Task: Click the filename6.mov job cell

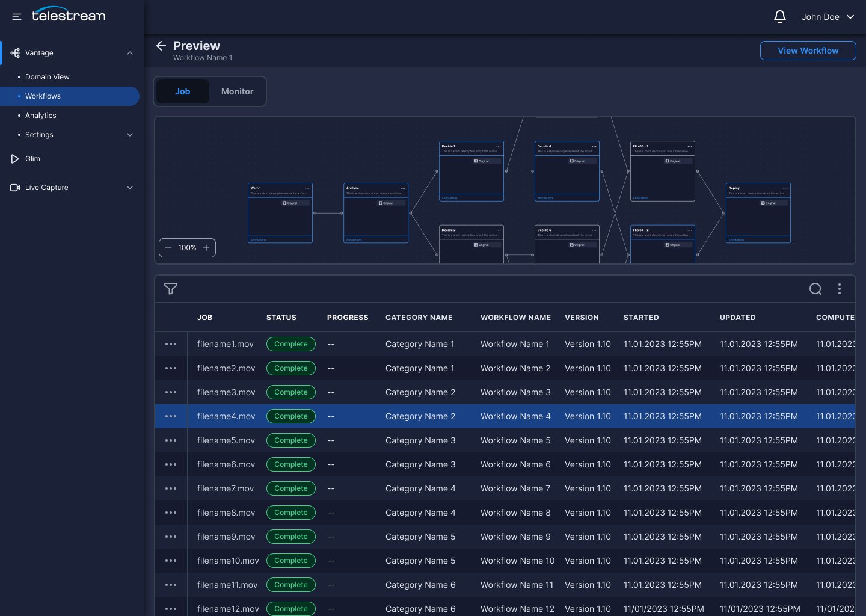Action: point(226,464)
